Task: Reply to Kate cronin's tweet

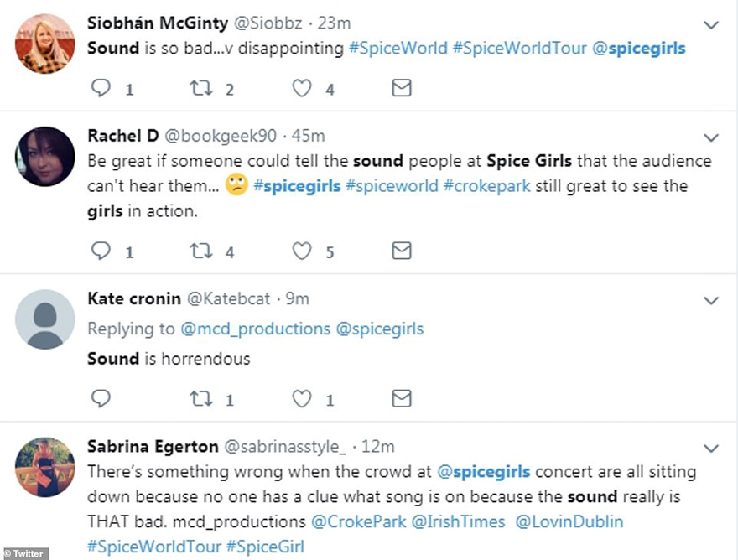Action: click(x=101, y=398)
